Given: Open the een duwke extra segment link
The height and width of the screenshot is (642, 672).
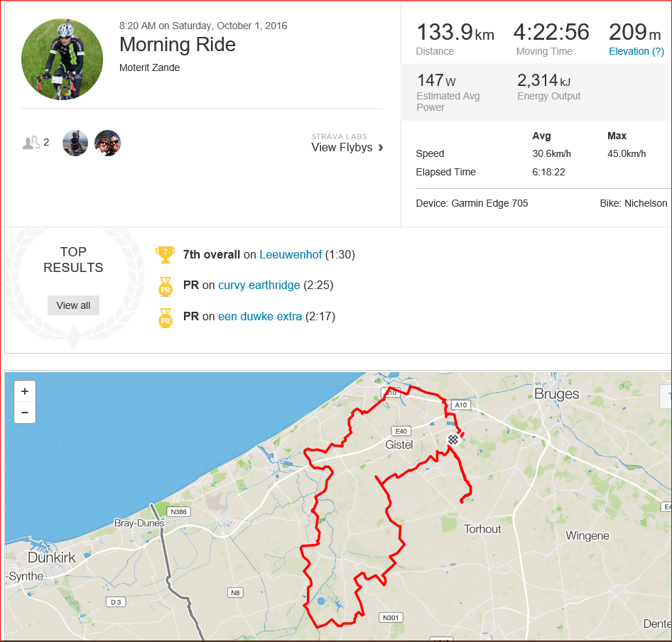Looking at the screenshot, I should click(x=260, y=316).
